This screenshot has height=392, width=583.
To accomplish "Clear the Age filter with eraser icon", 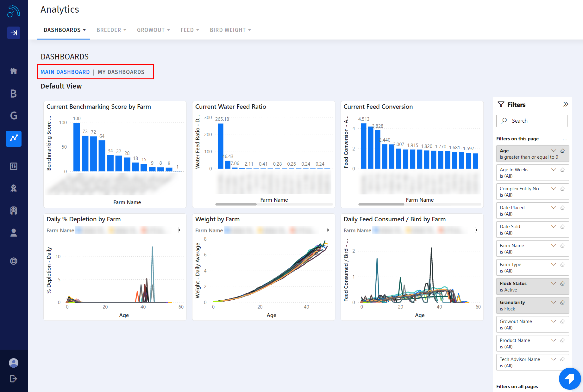I will 562,151.
